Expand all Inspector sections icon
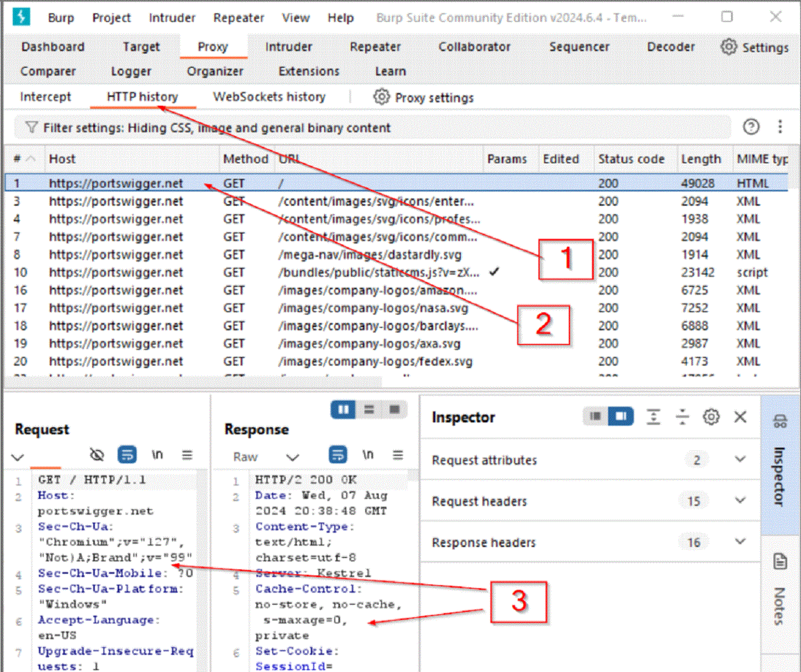Image resolution: width=801 pixels, height=672 pixels. 653,417
